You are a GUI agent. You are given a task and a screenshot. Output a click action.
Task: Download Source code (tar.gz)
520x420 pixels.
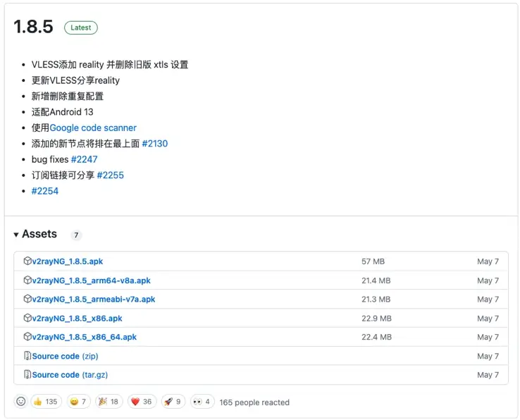pyautogui.click(x=70, y=375)
